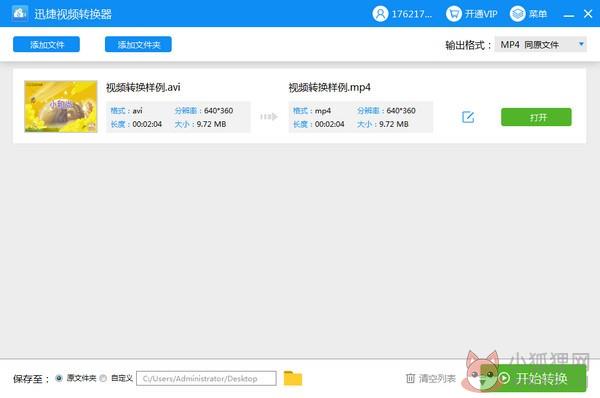Click the output size 9.72 MB value
Viewport: 600px width, 398px height.
(394, 124)
